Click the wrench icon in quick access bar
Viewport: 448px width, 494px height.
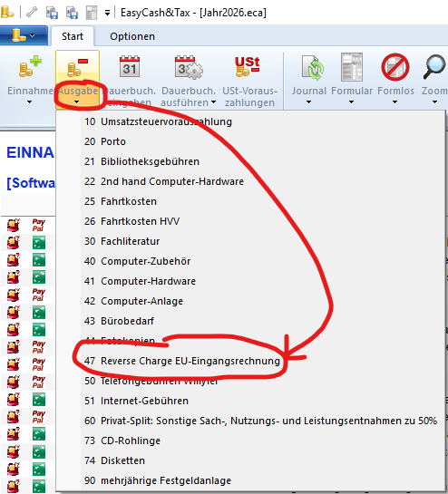coord(32,13)
